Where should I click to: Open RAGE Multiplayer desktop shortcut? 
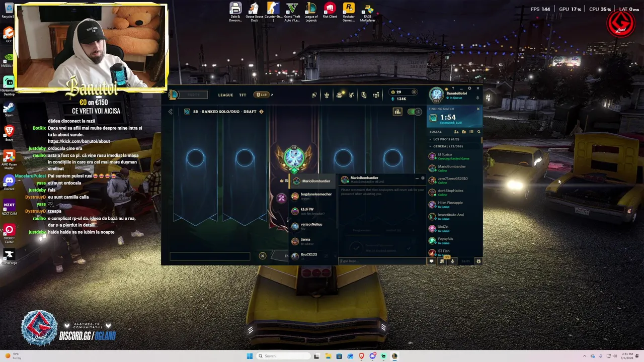368,12
